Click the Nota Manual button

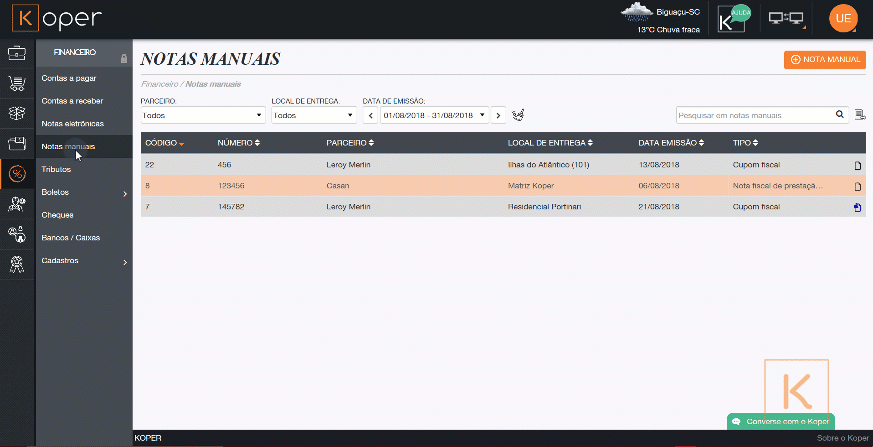coord(825,60)
